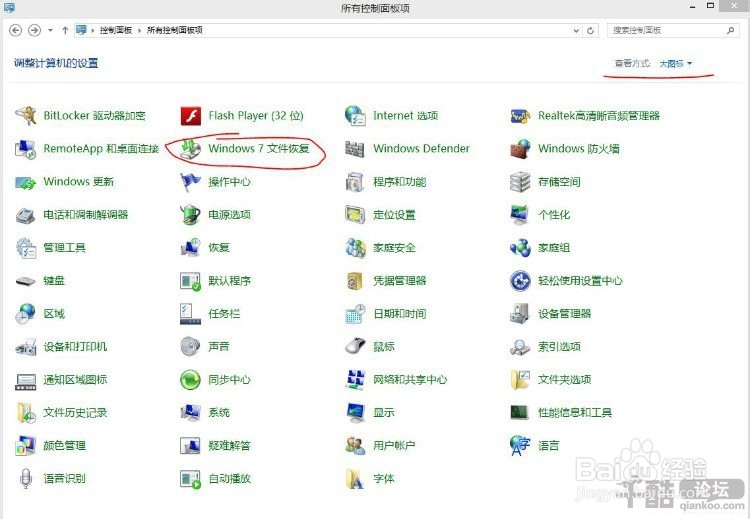This screenshot has height=519, width=750.
Task: Click the Flash Player (32 位) icon
Action: 190,116
